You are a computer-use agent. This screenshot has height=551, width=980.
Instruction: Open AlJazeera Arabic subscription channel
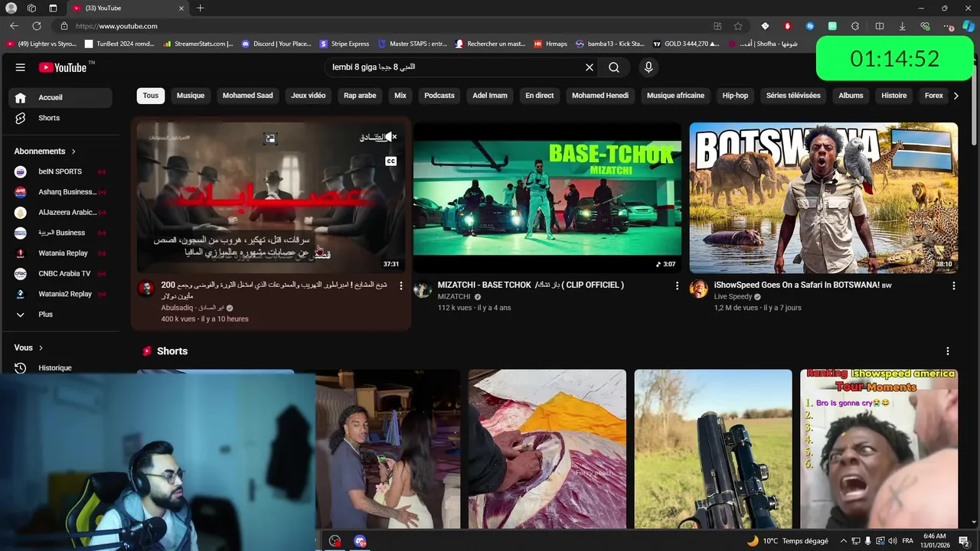point(60,212)
